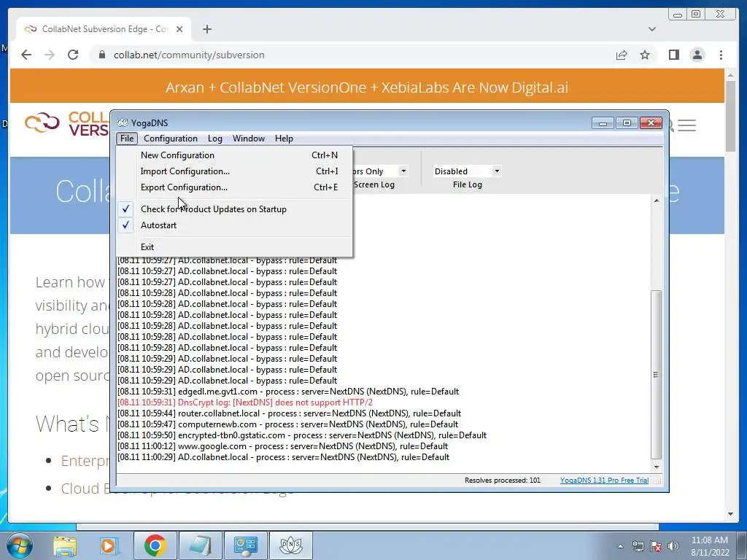This screenshot has width=747, height=560.
Task: Open the notepad taskbar icon
Action: [200, 545]
